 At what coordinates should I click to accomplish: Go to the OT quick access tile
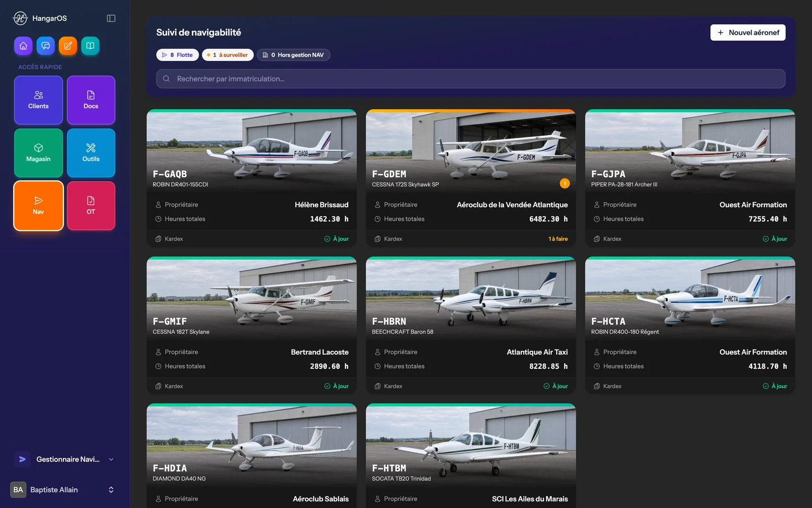(x=91, y=206)
